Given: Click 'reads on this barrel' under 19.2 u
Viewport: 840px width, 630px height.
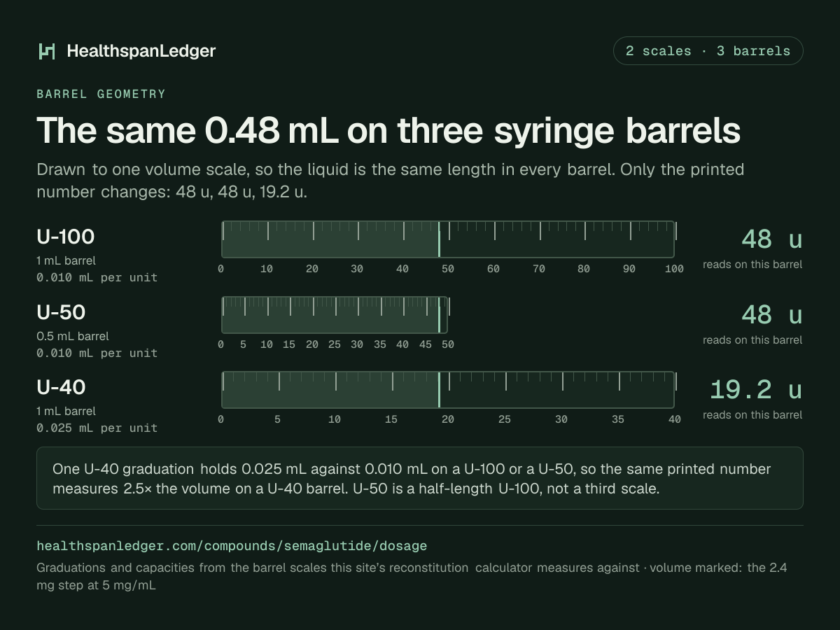Looking at the screenshot, I should (752, 415).
